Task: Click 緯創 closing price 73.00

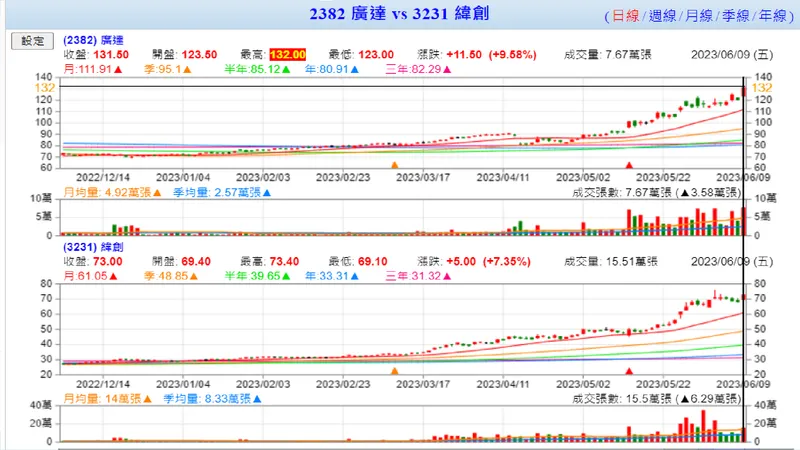Action: coord(108,261)
